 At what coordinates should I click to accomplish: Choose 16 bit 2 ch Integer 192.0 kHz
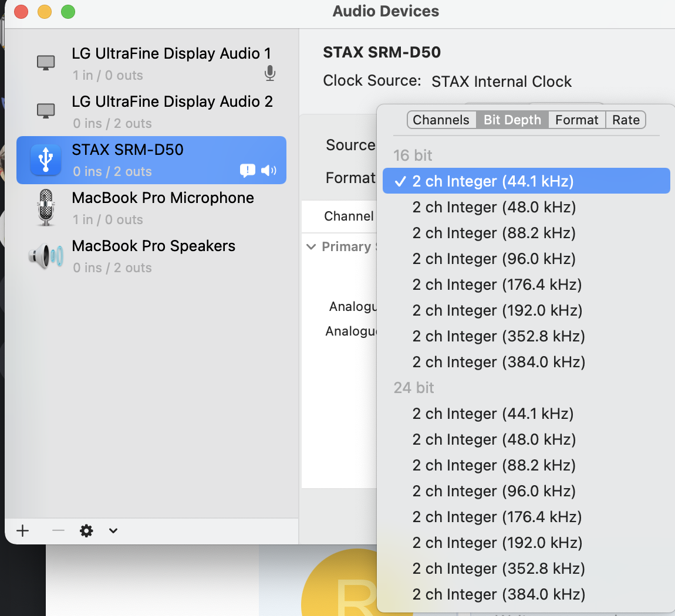click(x=526, y=310)
